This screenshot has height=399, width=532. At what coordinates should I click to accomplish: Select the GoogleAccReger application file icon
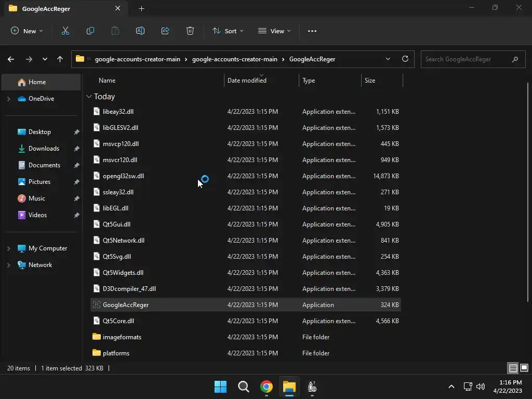(96, 304)
